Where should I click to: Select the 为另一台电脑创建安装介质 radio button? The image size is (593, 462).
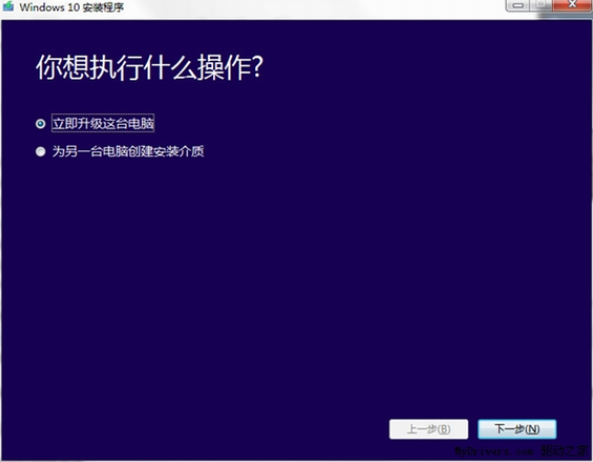click(40, 152)
